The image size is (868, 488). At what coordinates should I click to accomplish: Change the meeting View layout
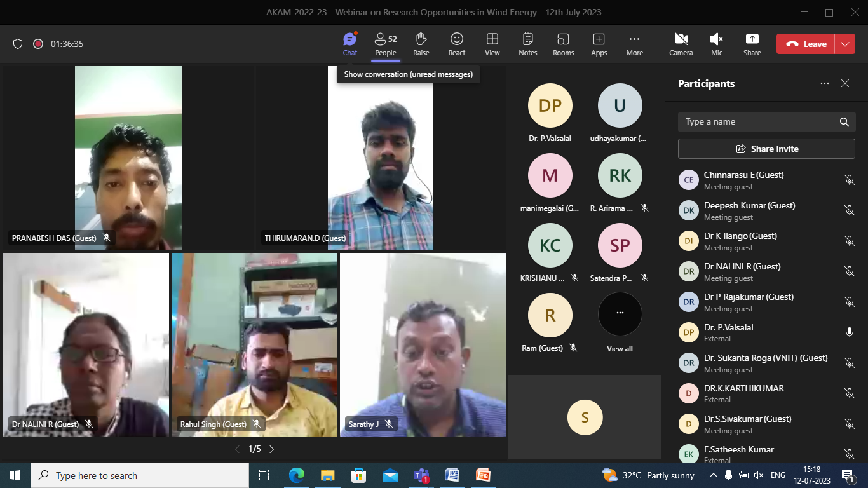(x=492, y=44)
